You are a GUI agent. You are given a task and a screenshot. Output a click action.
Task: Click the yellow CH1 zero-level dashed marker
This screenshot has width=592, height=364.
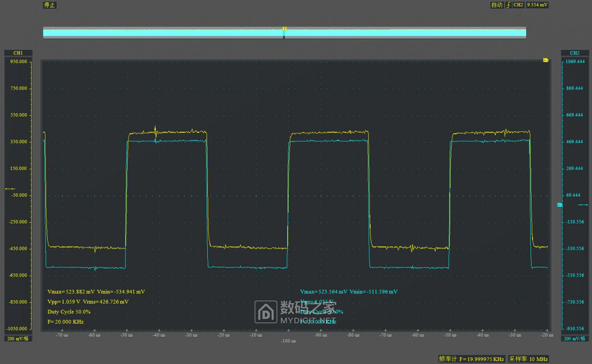10,189
